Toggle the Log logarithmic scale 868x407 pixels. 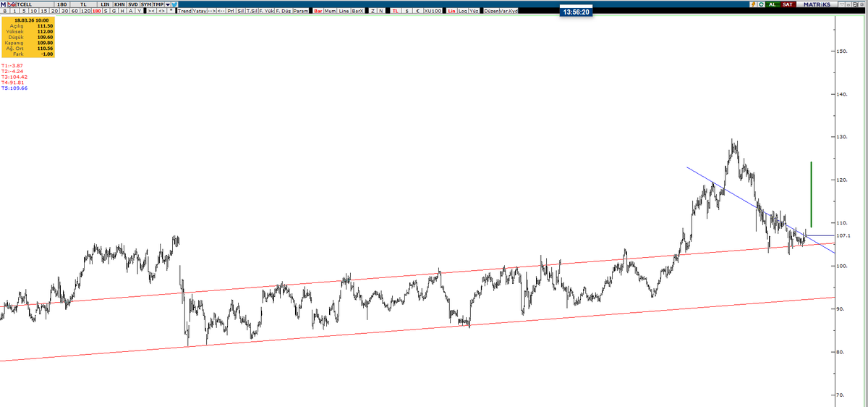(x=462, y=12)
